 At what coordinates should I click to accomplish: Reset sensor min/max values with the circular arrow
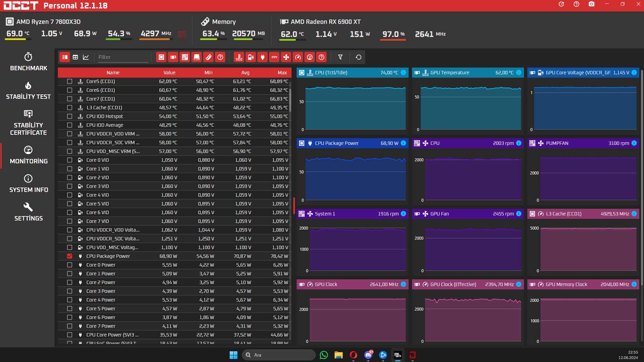(358, 57)
